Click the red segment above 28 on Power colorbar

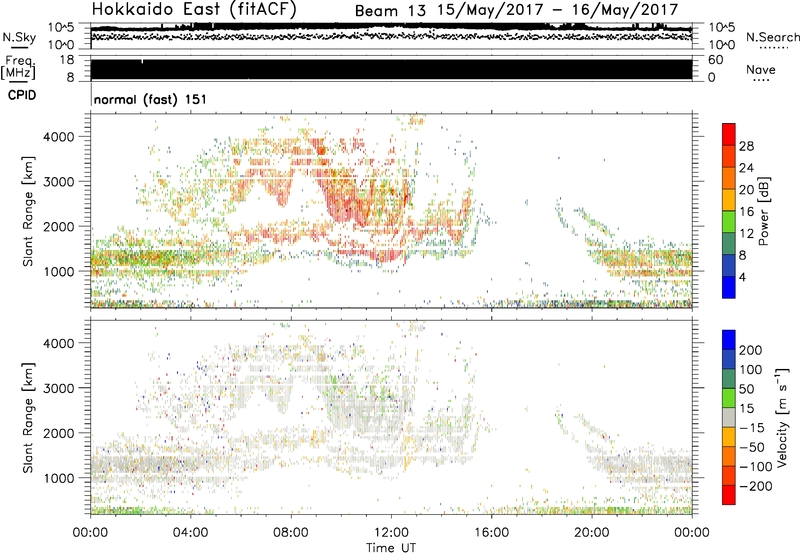(x=729, y=134)
